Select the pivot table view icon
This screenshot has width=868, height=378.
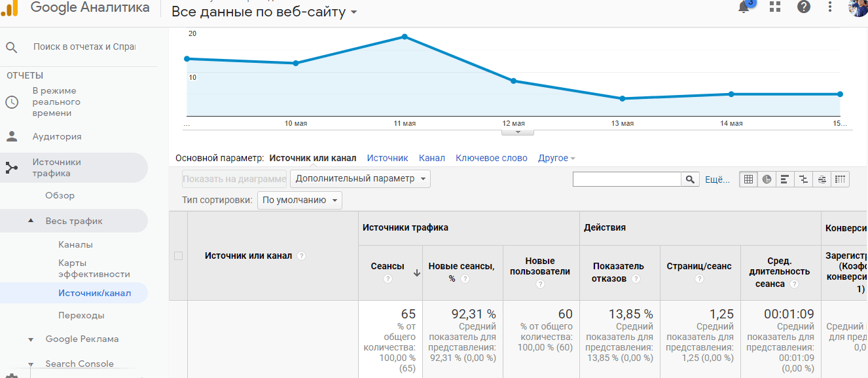tap(841, 179)
